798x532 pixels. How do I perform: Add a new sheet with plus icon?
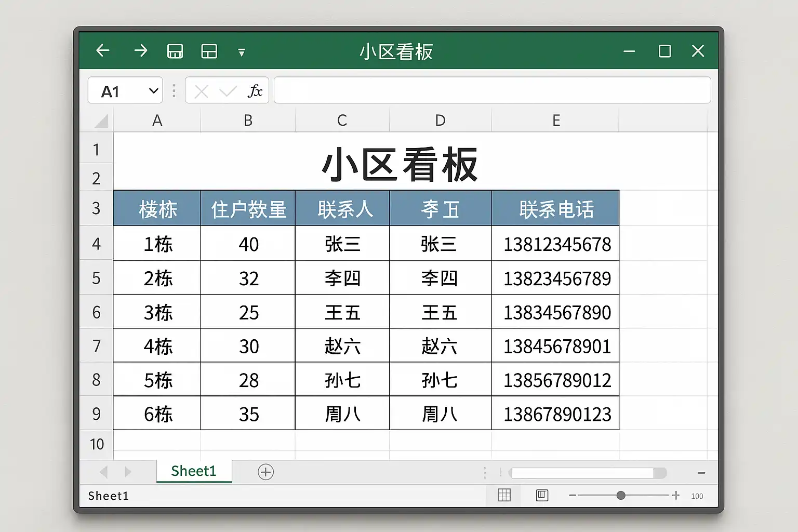tap(265, 472)
